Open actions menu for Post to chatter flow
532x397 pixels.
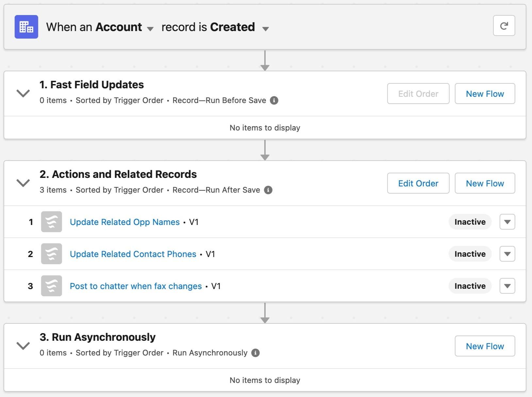pos(507,286)
